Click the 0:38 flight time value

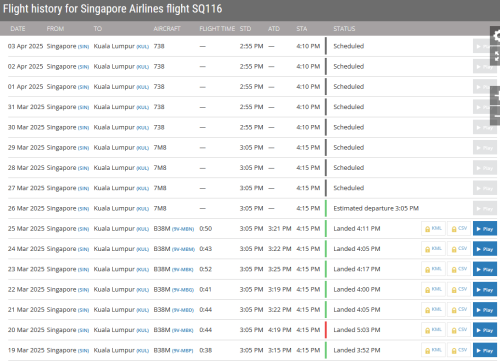(x=206, y=350)
